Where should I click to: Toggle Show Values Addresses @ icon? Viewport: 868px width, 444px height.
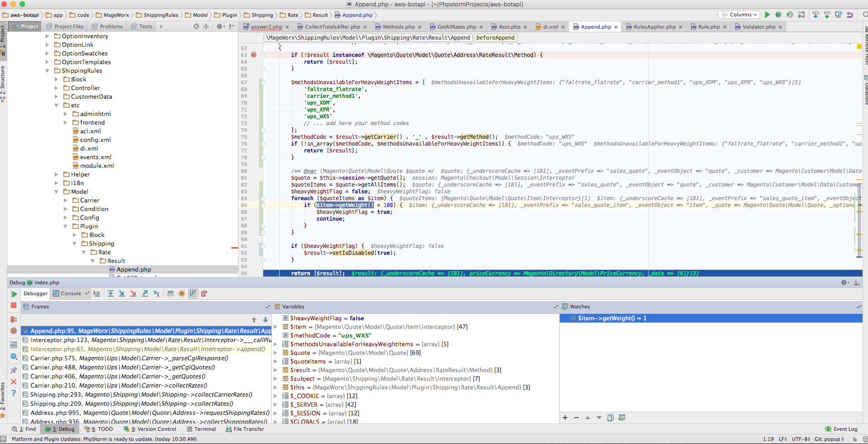(182, 293)
